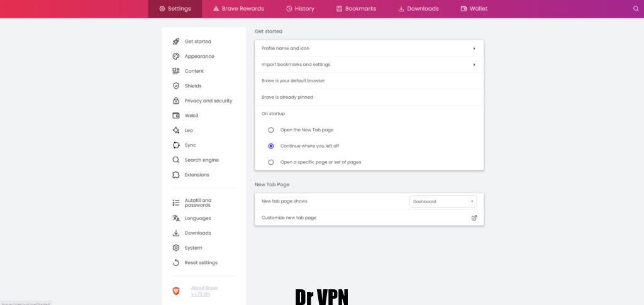Open the New tab page shows Dashboard dropdown
Screen dimensions: 644x305
(443, 201)
